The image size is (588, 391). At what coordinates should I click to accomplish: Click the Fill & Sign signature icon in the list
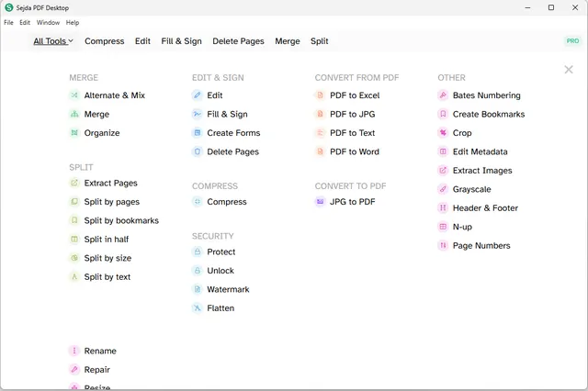point(198,114)
